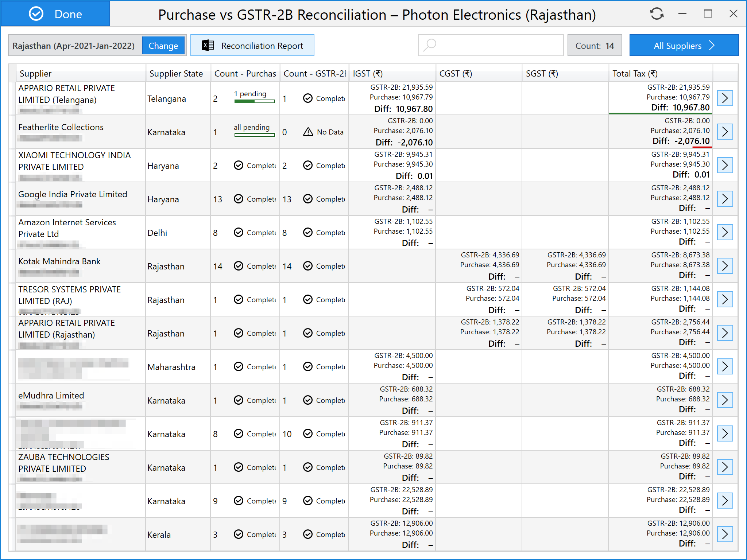Click GSTR-2B Complete checkmark for XIAOMI row

tap(308, 166)
